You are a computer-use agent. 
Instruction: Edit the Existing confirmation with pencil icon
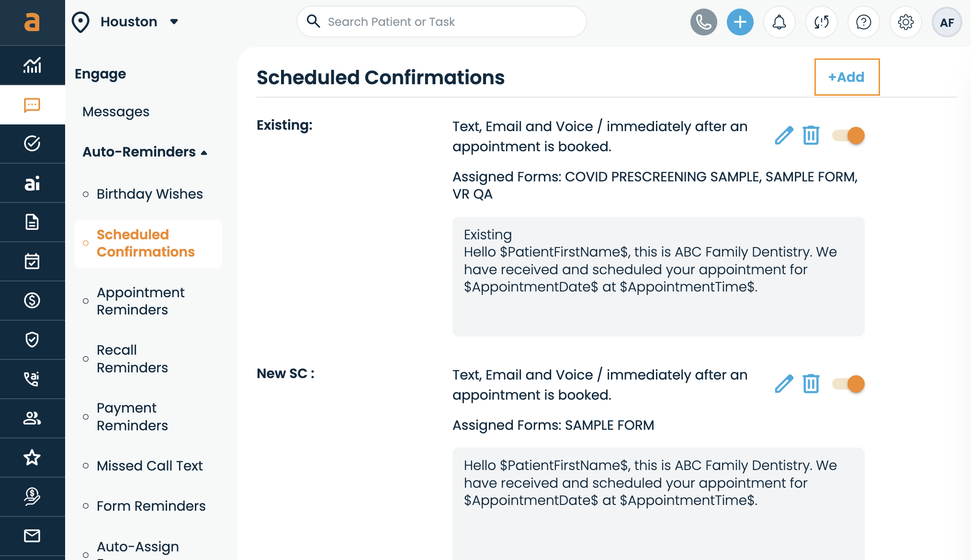click(x=784, y=135)
